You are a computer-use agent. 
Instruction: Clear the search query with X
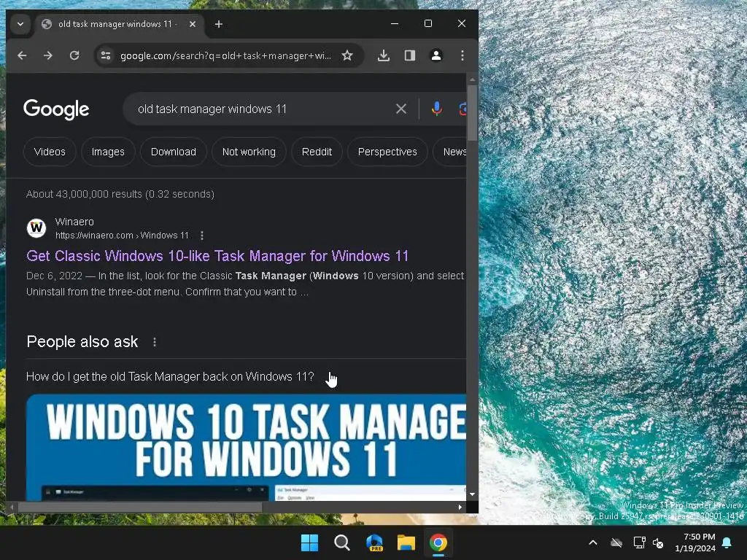click(x=401, y=109)
